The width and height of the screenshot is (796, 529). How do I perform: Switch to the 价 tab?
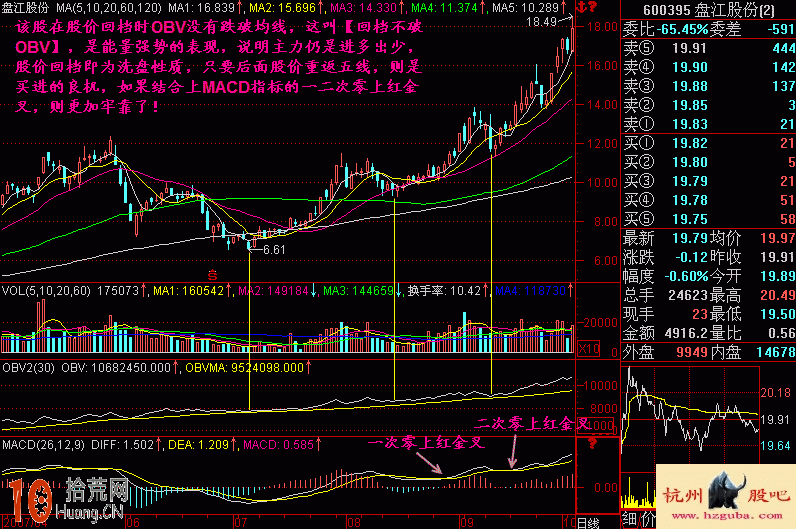click(647, 519)
